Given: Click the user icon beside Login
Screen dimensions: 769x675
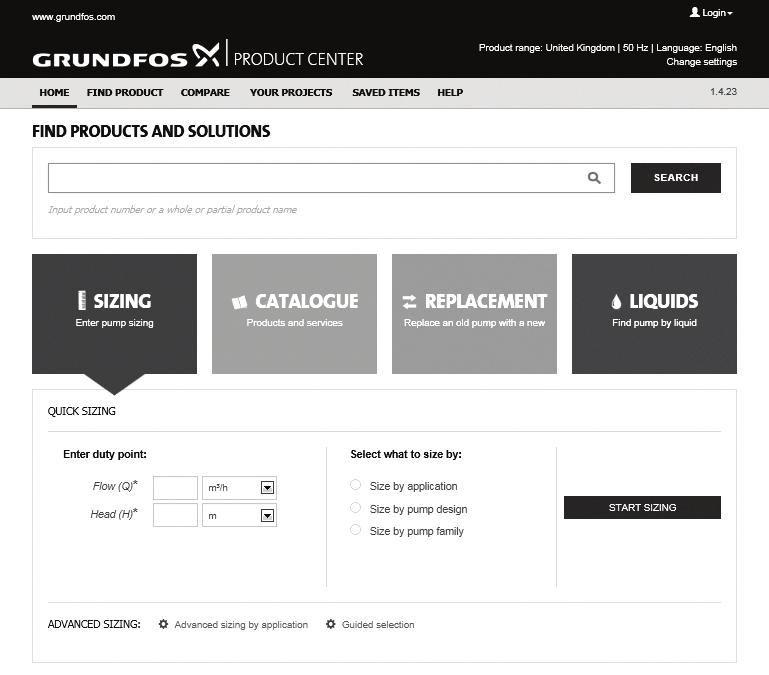Looking at the screenshot, I should pos(694,12).
